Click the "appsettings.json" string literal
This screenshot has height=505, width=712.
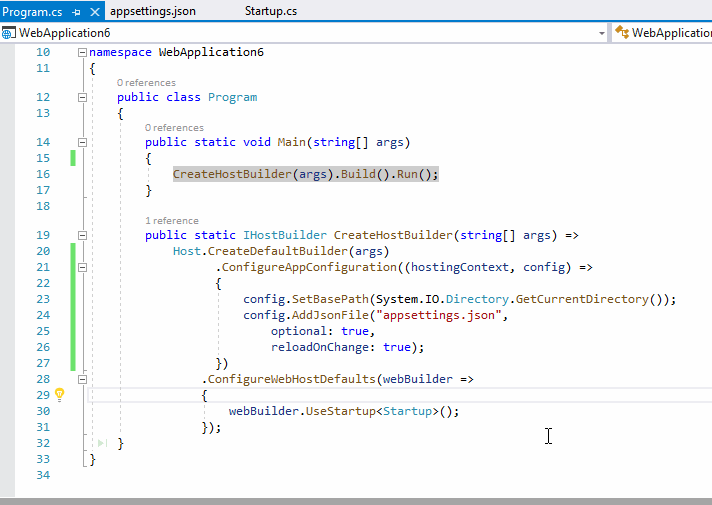tap(439, 315)
